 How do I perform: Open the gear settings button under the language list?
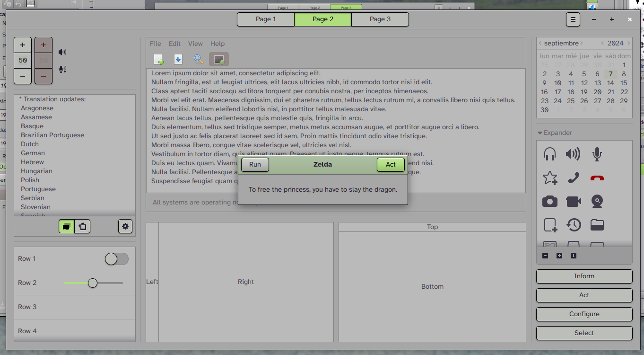[125, 226]
